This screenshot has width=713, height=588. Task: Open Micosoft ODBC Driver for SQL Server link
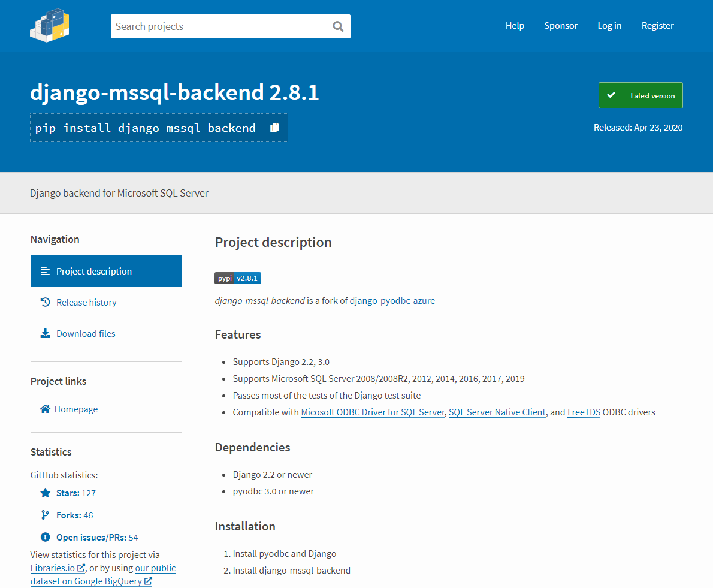tap(373, 412)
